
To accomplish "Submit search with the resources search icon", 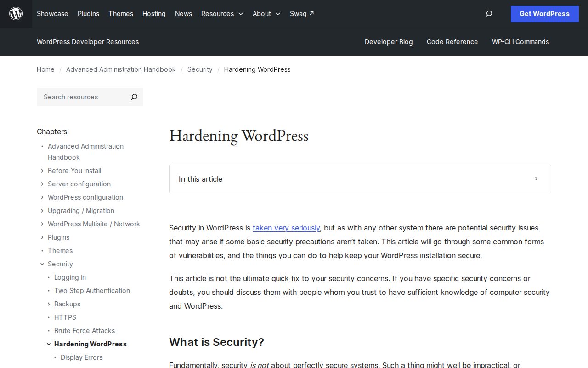I will point(134,97).
